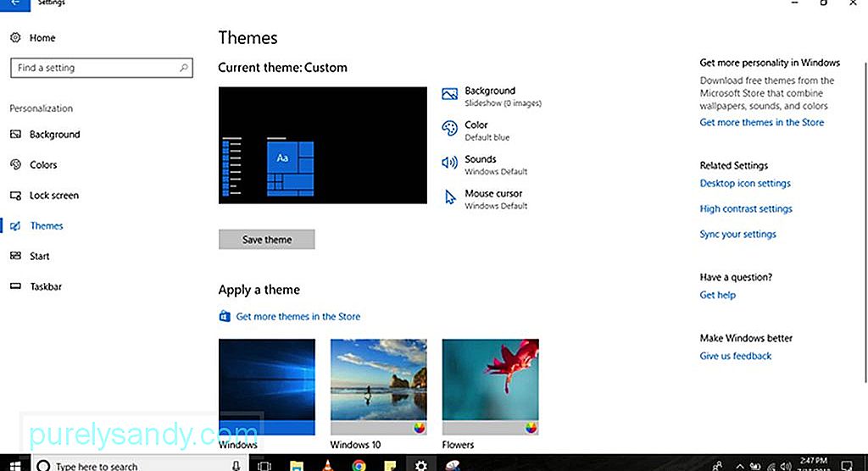Click the Settings gear in the taskbar
Screen dimensions: 868x471
point(421,465)
